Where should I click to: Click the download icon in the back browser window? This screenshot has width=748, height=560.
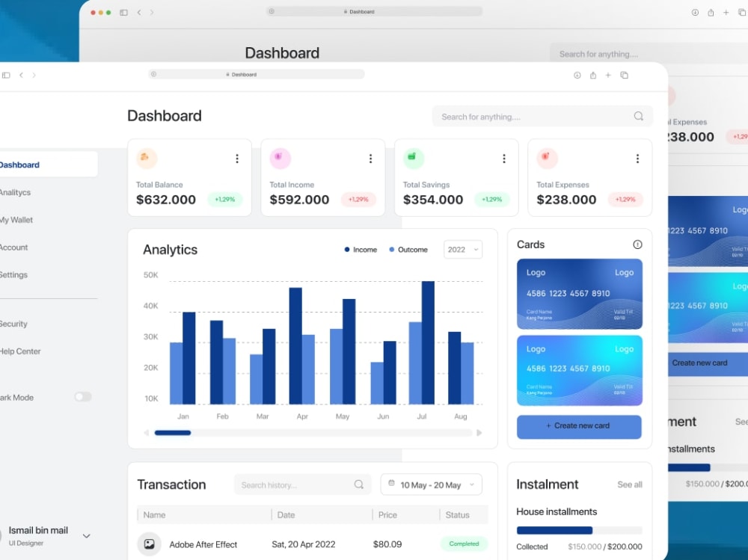pos(695,13)
